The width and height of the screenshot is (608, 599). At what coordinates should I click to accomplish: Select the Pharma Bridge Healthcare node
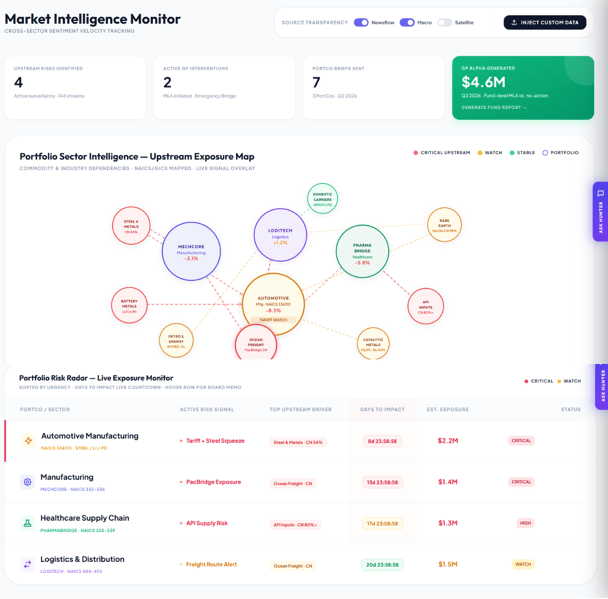(x=362, y=251)
